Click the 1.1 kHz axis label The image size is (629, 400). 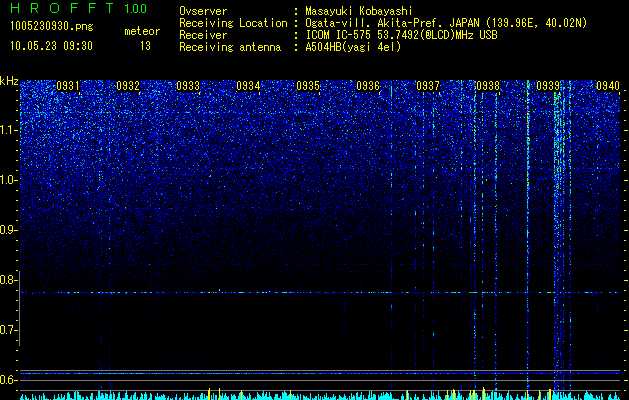pyautogui.click(x=9, y=130)
